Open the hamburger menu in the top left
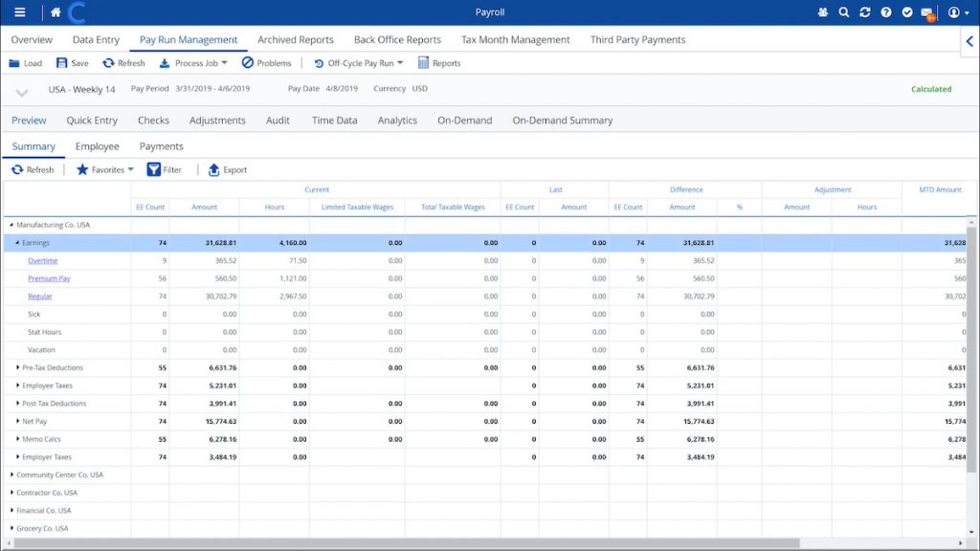980x551 pixels. tap(19, 11)
